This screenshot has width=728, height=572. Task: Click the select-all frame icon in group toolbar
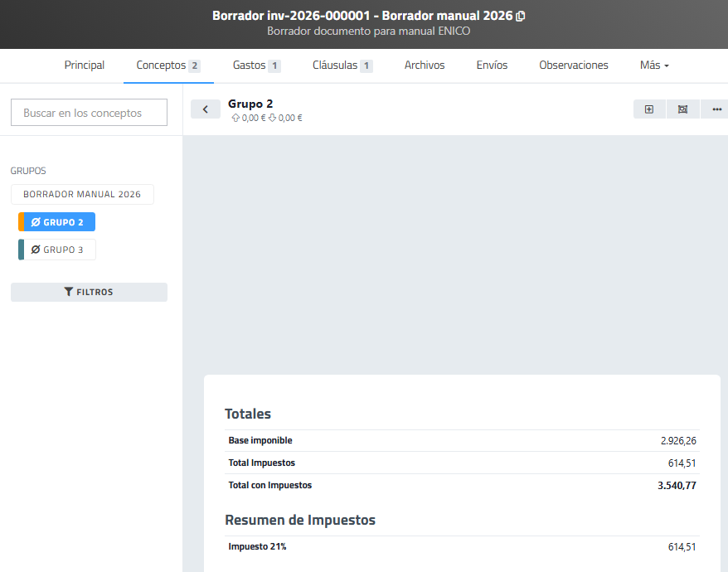click(682, 109)
